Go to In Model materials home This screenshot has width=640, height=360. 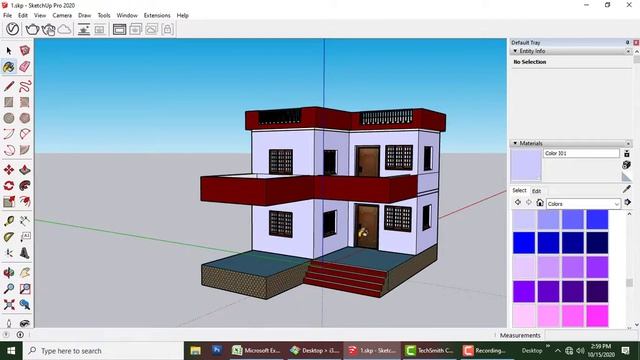540,202
